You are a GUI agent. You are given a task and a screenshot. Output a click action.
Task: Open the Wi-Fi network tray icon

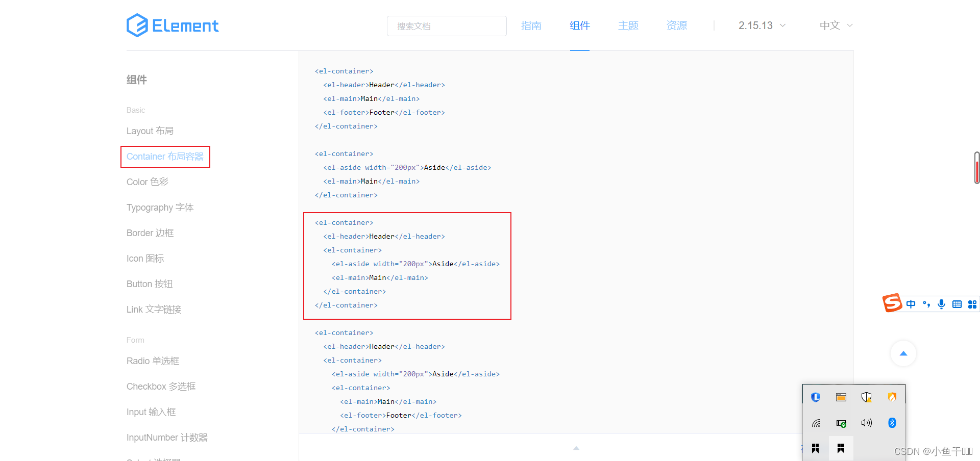point(816,423)
